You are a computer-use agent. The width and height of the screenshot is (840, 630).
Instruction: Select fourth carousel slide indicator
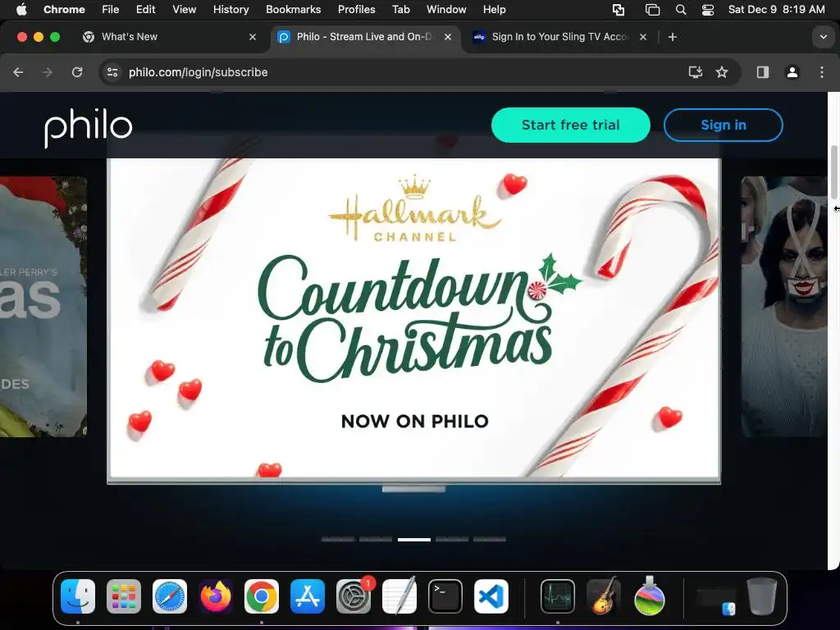tap(452, 540)
